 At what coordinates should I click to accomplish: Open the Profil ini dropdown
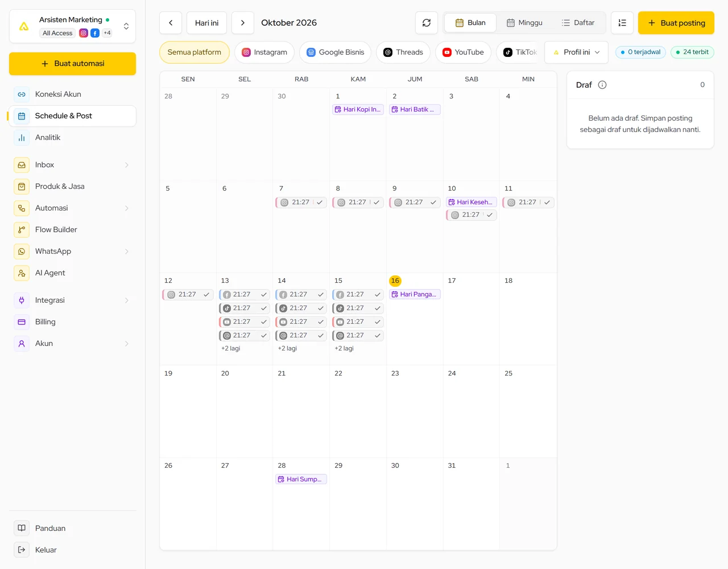[x=576, y=52]
